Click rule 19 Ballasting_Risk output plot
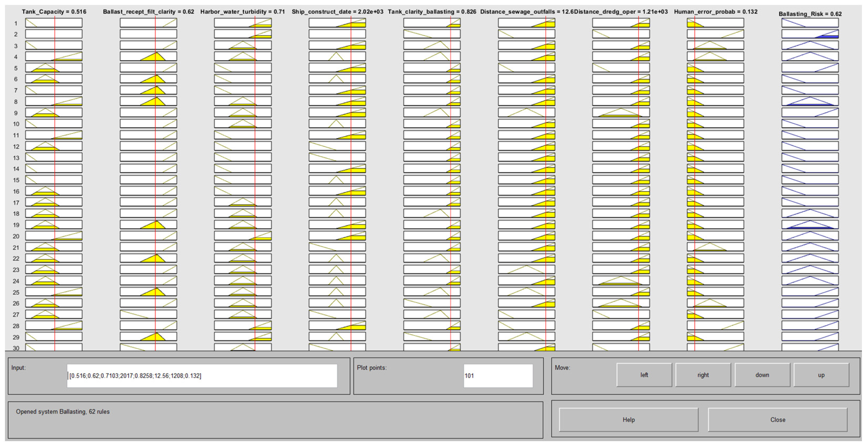This screenshot has width=868, height=447. [810, 225]
